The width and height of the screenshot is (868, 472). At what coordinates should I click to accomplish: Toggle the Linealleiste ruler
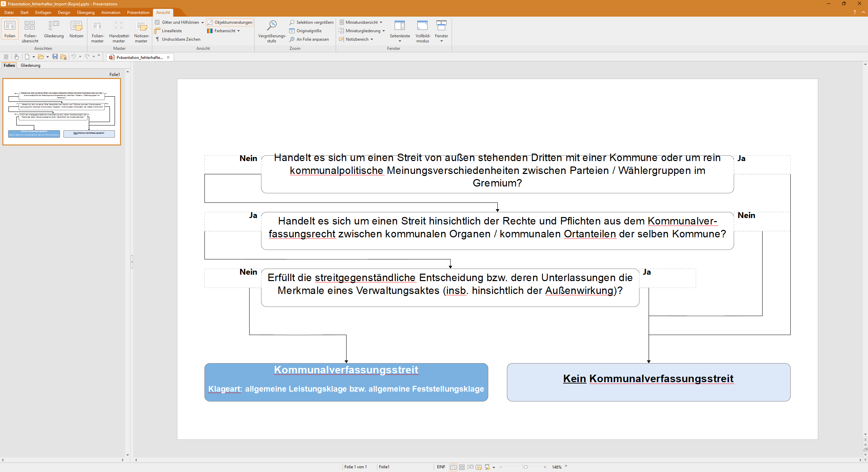pos(169,31)
